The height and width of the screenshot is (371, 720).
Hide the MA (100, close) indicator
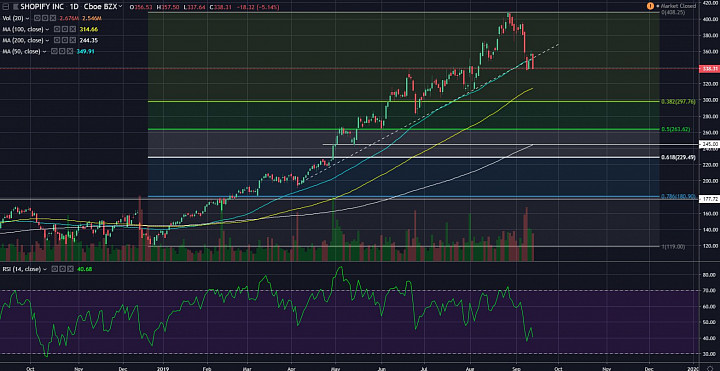(x=56, y=29)
